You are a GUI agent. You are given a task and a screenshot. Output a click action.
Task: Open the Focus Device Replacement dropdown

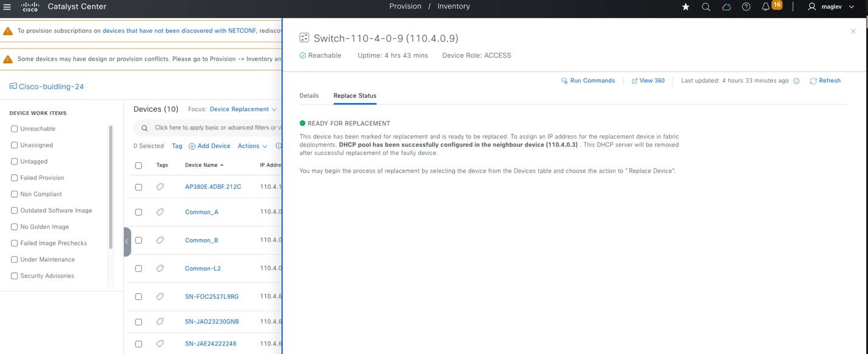coord(243,109)
